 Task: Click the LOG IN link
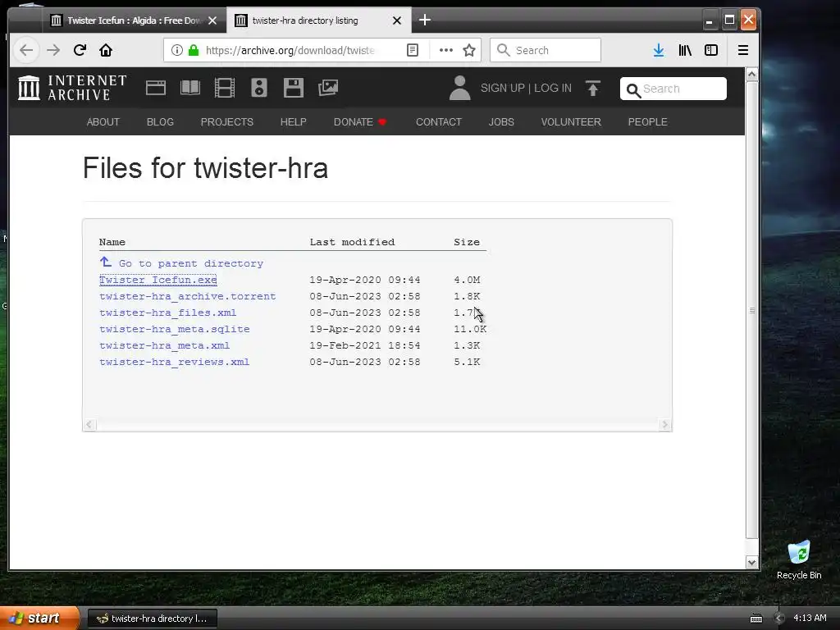(553, 88)
